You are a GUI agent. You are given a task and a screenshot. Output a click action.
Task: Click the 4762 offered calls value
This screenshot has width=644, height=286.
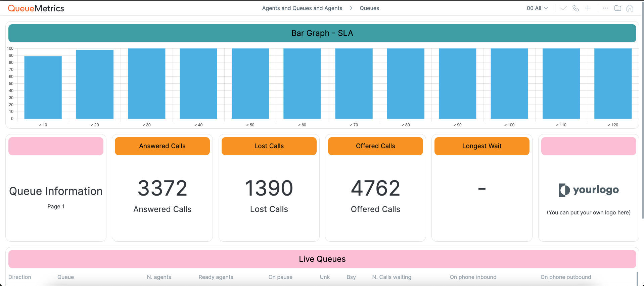tap(375, 188)
